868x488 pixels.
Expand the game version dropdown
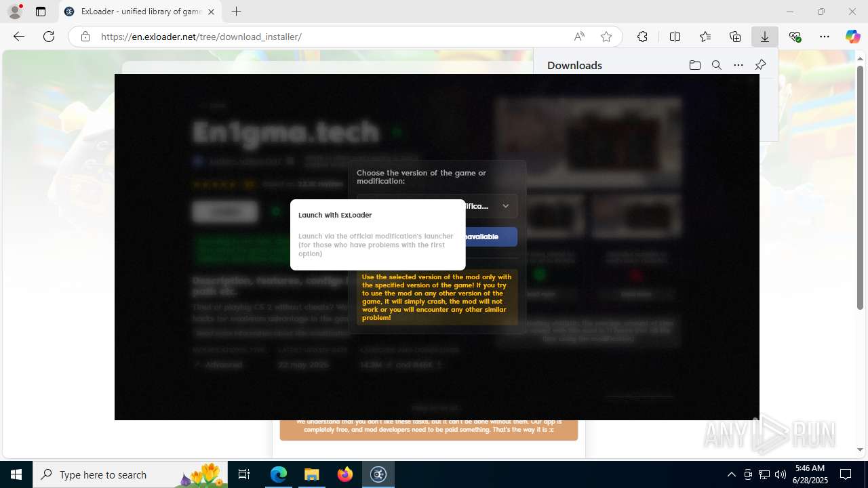[437, 206]
